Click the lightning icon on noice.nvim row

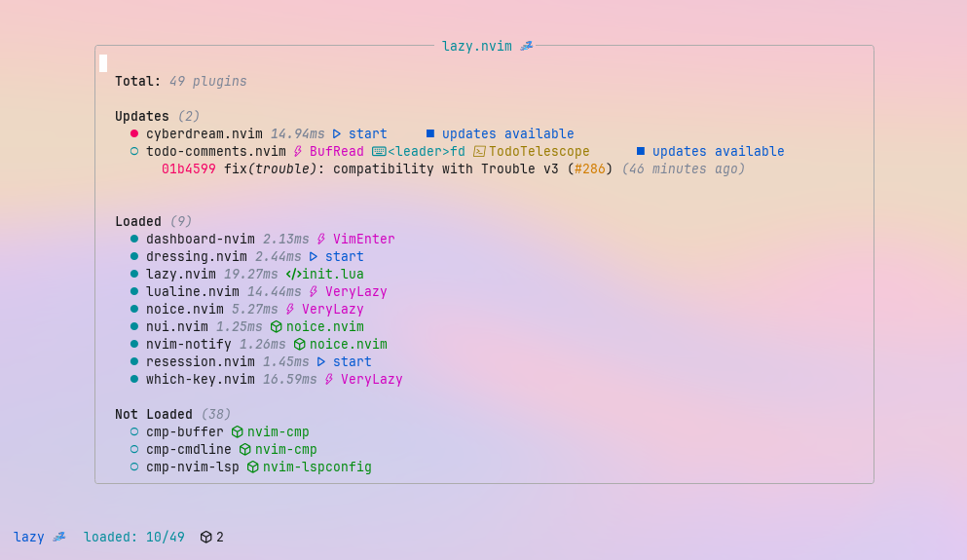(x=290, y=309)
